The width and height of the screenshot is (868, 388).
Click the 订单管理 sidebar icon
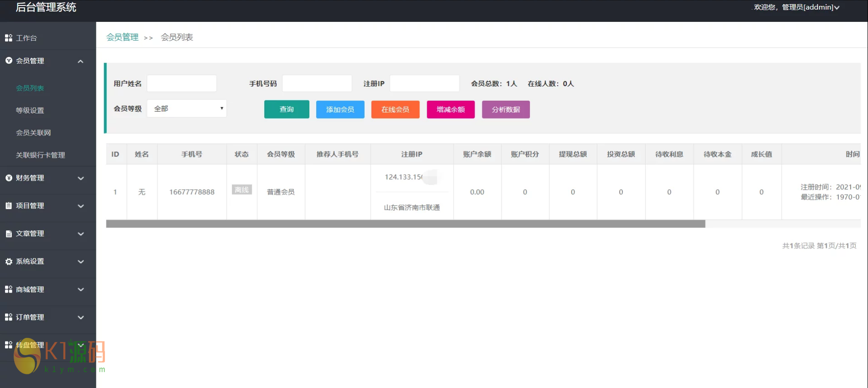tap(8, 317)
